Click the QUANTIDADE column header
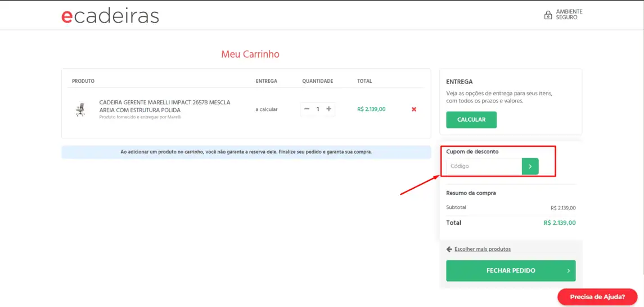 pos(317,81)
